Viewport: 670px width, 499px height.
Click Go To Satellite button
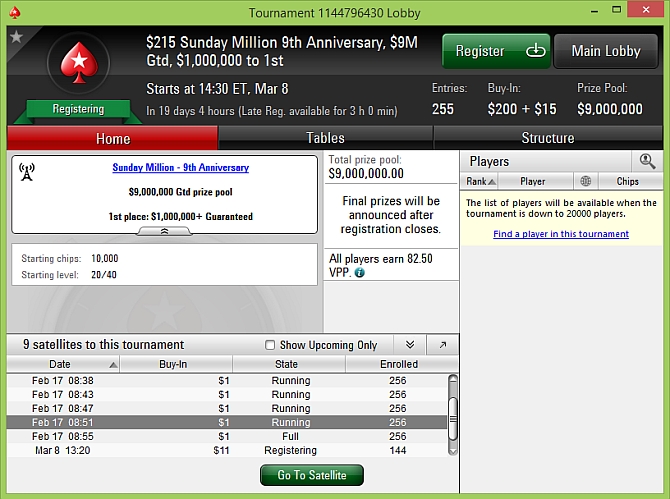(312, 475)
